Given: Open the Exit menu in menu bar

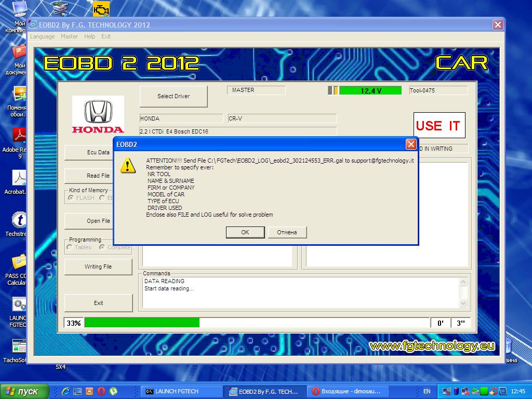Looking at the screenshot, I should tap(106, 36).
